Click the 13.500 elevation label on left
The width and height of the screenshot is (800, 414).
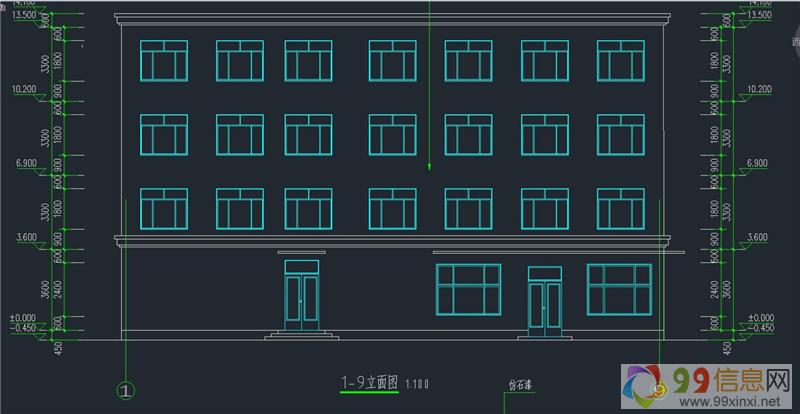[x=22, y=16]
